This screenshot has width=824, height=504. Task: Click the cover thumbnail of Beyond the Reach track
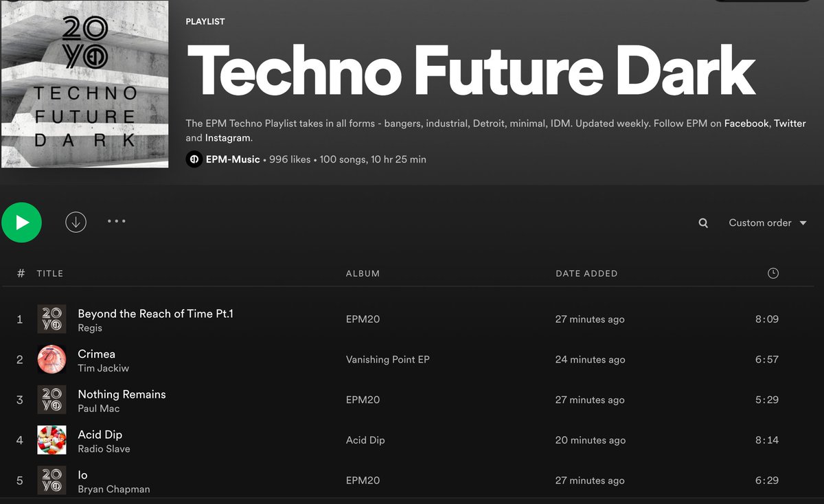(x=51, y=319)
